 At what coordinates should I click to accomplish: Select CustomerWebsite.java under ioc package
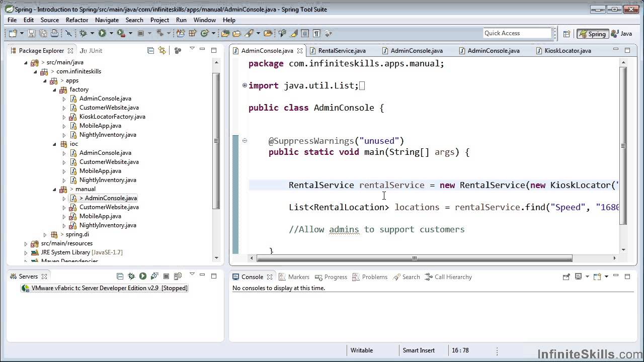pyautogui.click(x=104, y=162)
